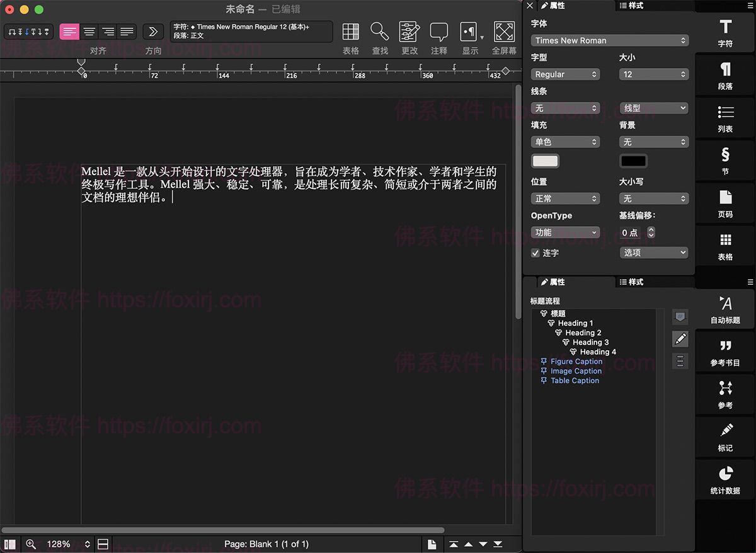The width and height of the screenshot is (756, 553).
Task: Click the pencil edit icon beside heading list
Action: [x=680, y=339]
